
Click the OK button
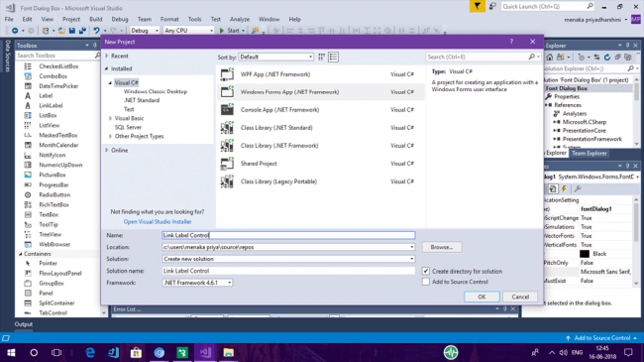pyautogui.click(x=482, y=297)
